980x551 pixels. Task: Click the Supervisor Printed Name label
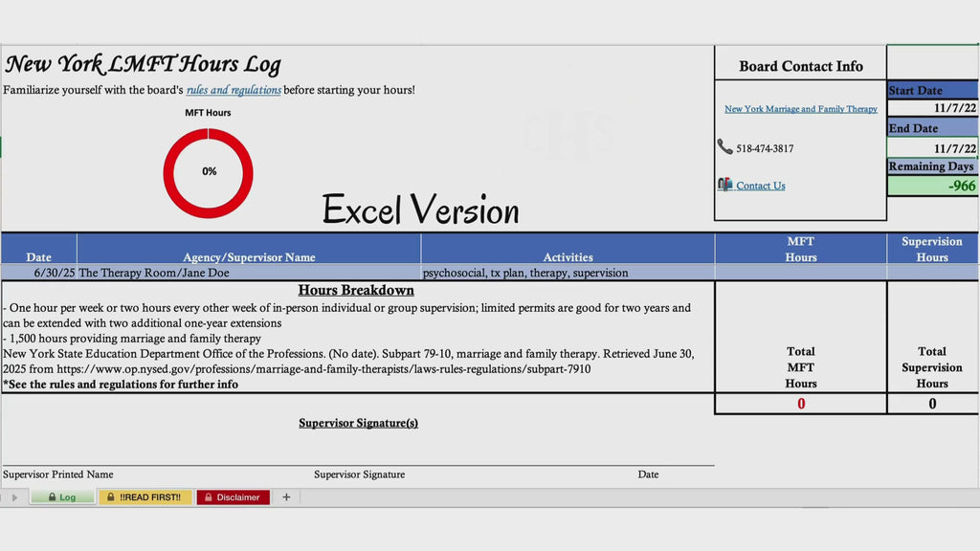tap(58, 474)
